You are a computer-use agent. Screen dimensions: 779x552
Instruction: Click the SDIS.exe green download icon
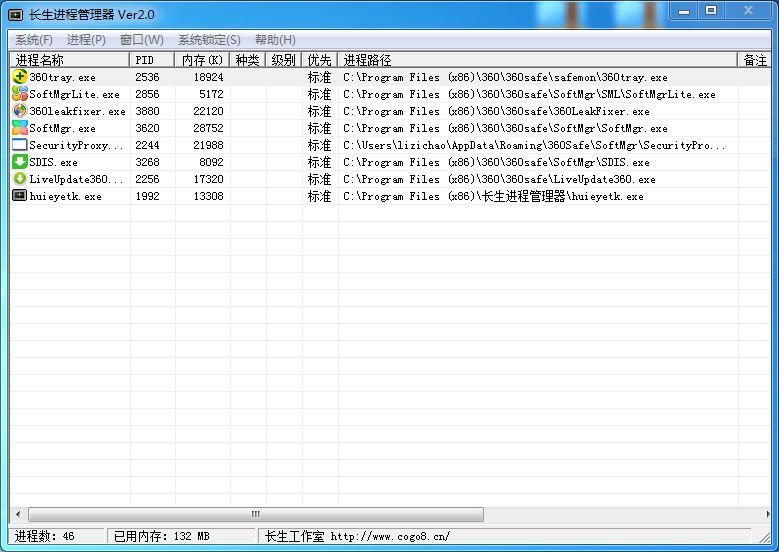(19, 161)
